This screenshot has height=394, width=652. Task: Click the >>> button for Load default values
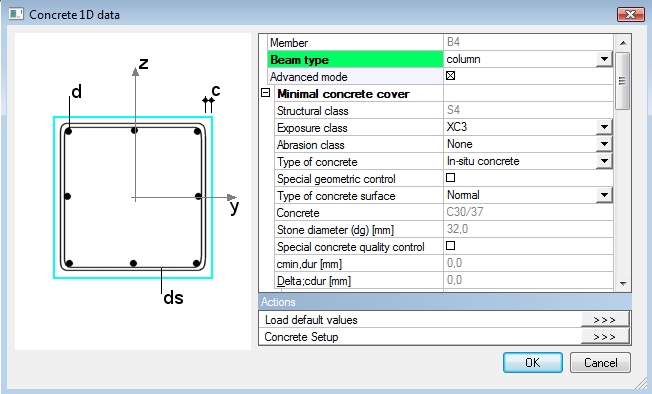[x=605, y=320]
